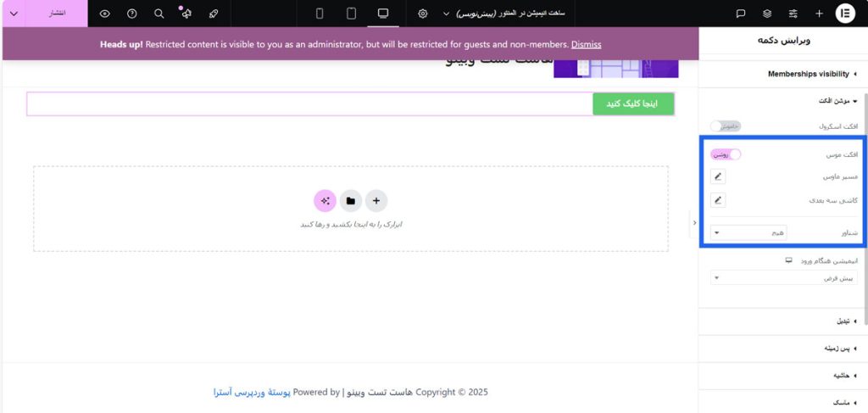Click the rocket upgrade icon
Viewport: 868px width, 413px height.
[214, 14]
